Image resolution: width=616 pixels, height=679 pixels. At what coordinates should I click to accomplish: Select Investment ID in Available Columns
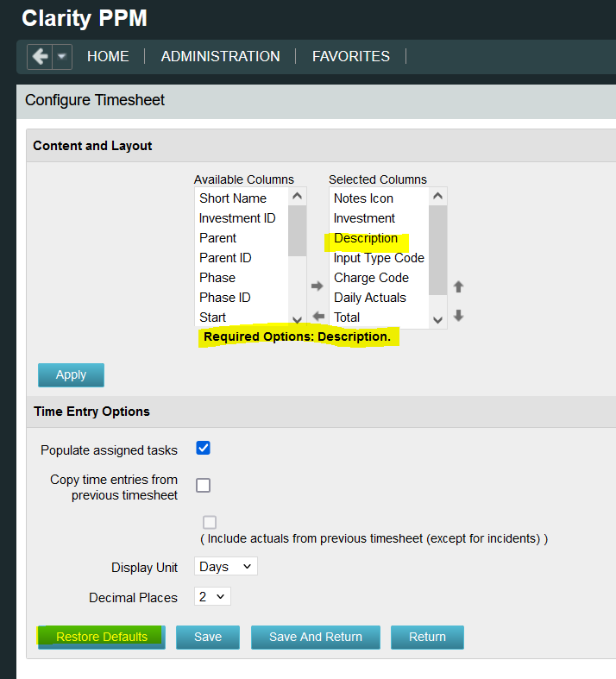point(241,218)
